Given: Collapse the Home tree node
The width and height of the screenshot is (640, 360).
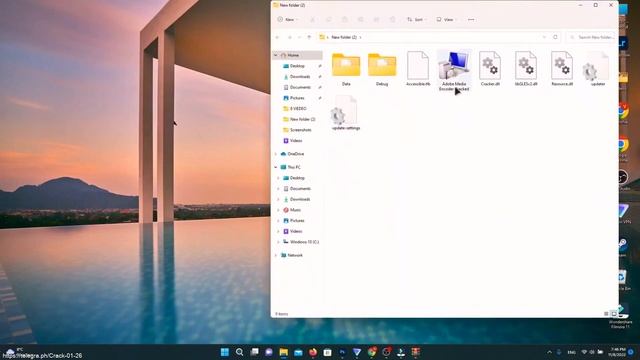Looking at the screenshot, I should tap(276, 55).
